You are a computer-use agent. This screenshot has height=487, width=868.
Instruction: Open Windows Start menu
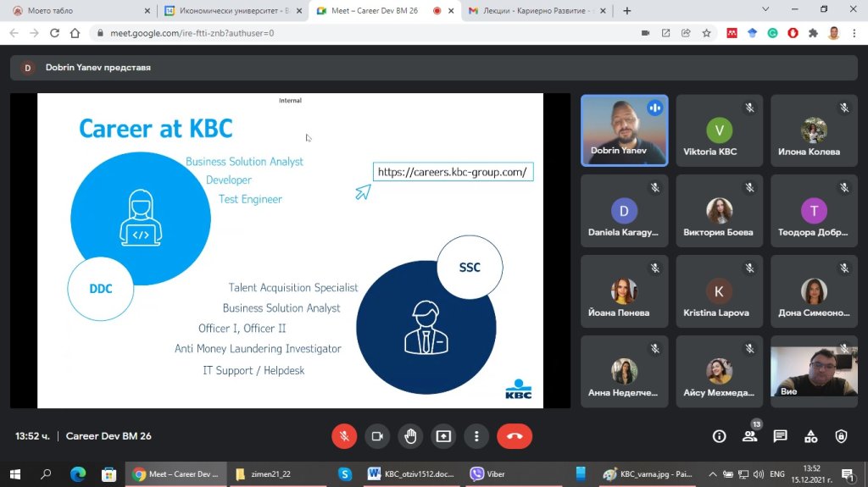coord(15,474)
